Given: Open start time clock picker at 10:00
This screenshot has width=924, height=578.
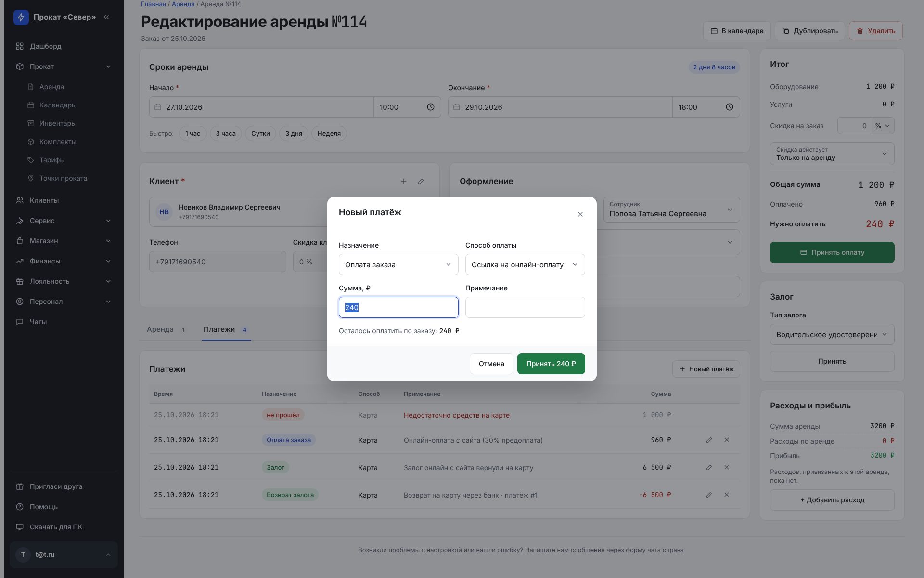Looking at the screenshot, I should pyautogui.click(x=431, y=107).
